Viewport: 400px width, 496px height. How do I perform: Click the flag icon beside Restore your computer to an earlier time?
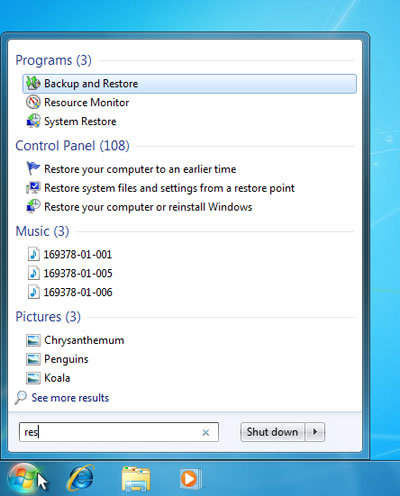[x=33, y=168]
